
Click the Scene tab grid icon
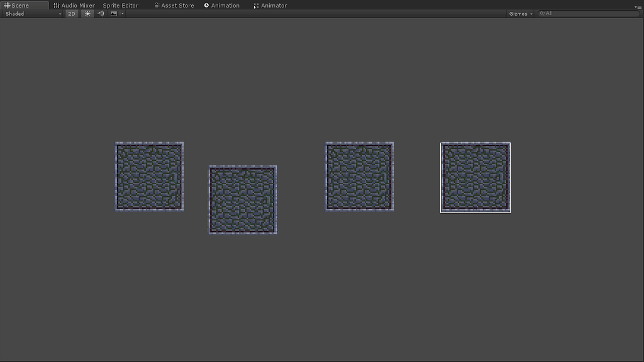pyautogui.click(x=6, y=5)
